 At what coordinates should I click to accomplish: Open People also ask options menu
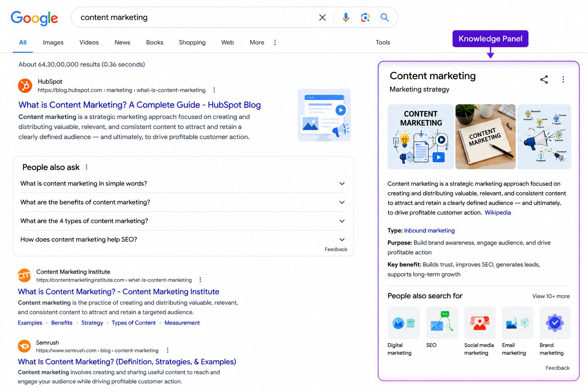[x=87, y=167]
